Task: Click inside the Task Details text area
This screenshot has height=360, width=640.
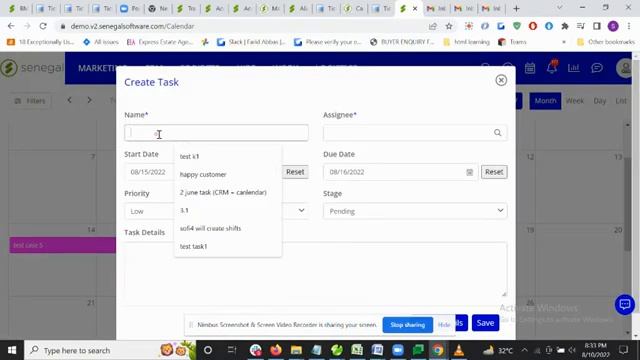Action: point(316,269)
